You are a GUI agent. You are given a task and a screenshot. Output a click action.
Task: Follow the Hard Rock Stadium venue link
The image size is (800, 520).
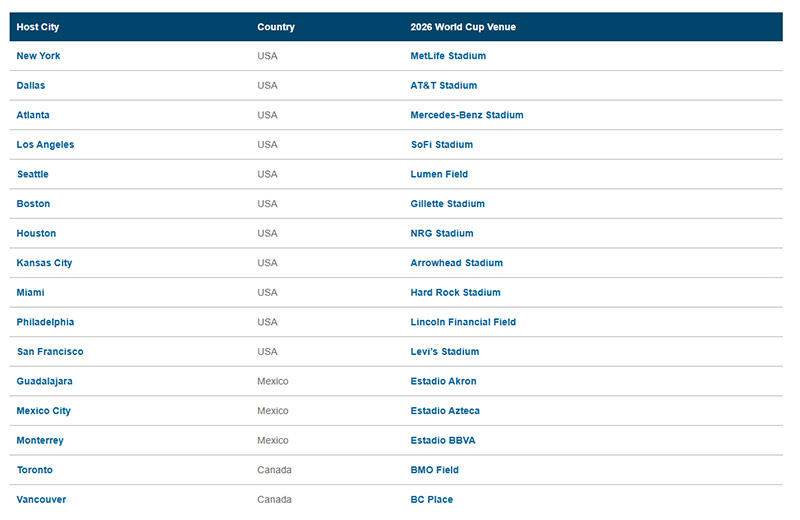tap(456, 292)
